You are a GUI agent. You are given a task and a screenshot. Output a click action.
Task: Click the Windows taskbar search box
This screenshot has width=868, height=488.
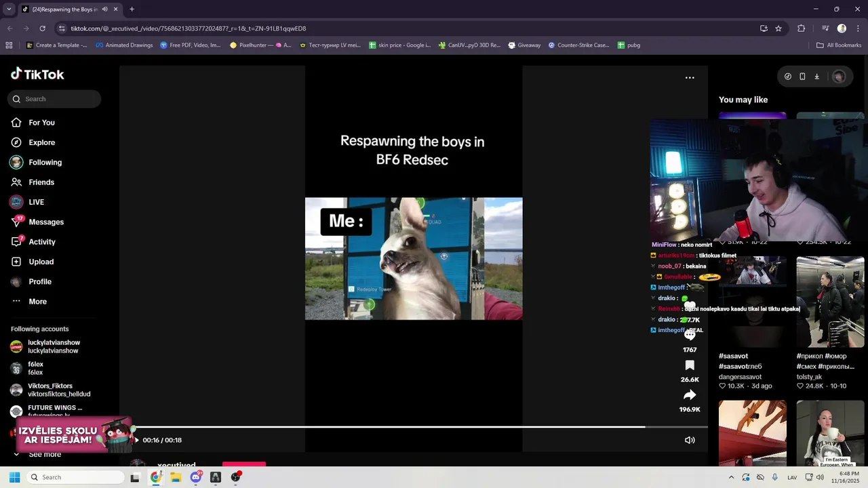pos(75,477)
